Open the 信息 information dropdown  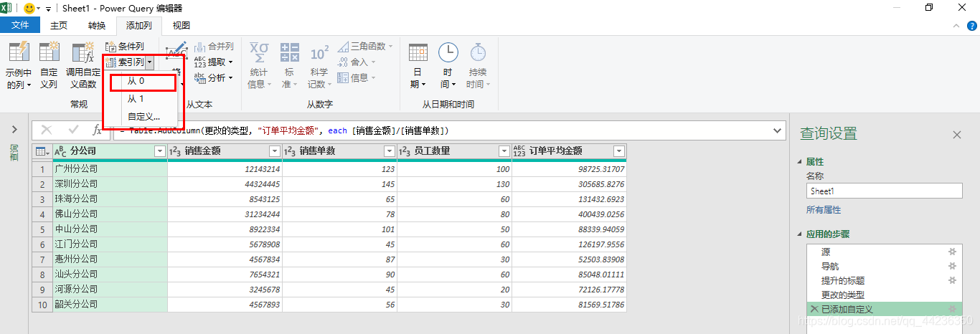pyautogui.click(x=357, y=77)
